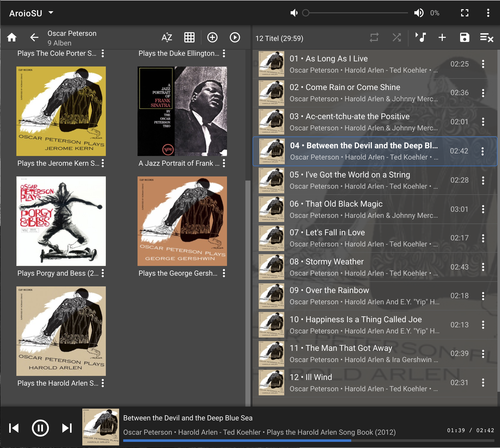Viewport: 500px width, 448px height.
Task: Select track 06 That Old Black Magic
Action: (x=375, y=209)
